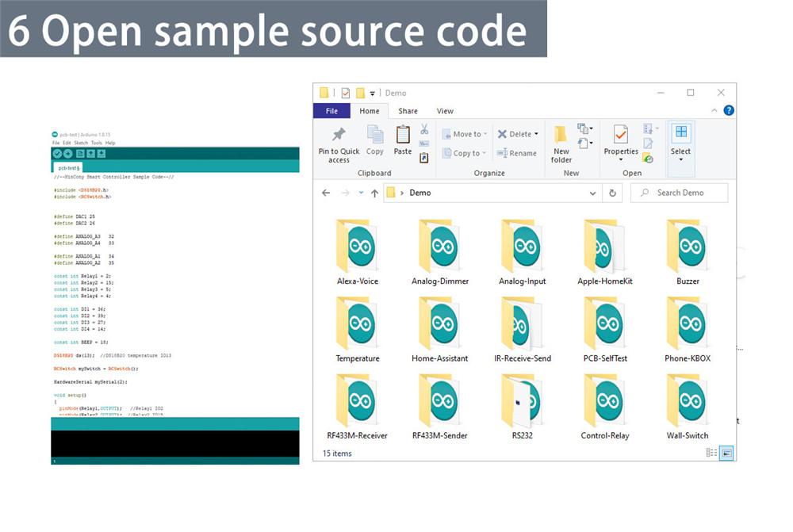Open the View ribbon tab
The height and width of the screenshot is (532, 793).
[x=445, y=111]
